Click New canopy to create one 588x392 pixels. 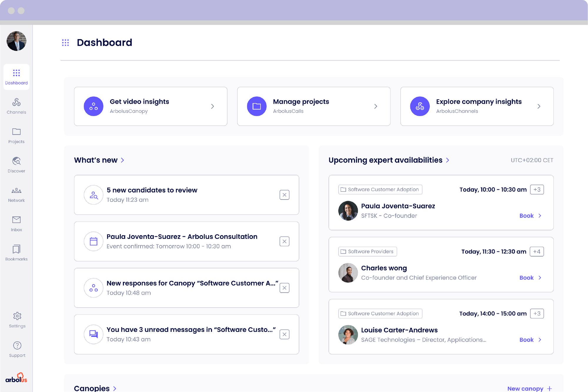click(x=529, y=388)
